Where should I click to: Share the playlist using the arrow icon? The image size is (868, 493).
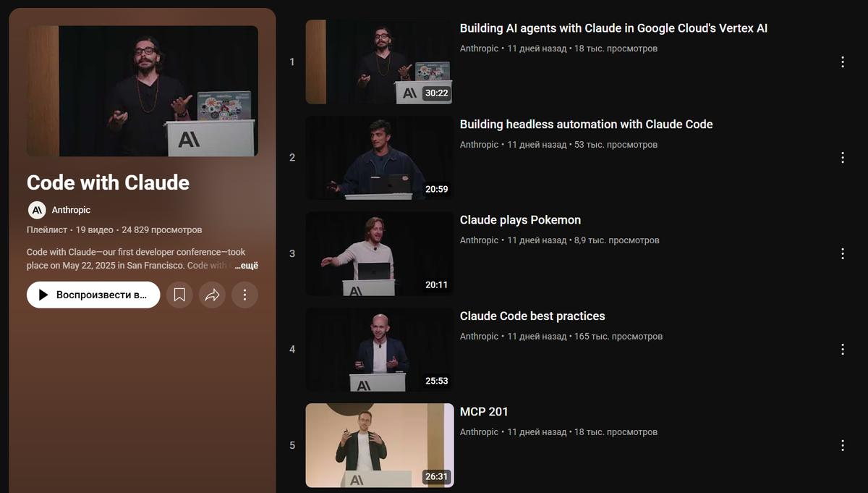pos(212,295)
